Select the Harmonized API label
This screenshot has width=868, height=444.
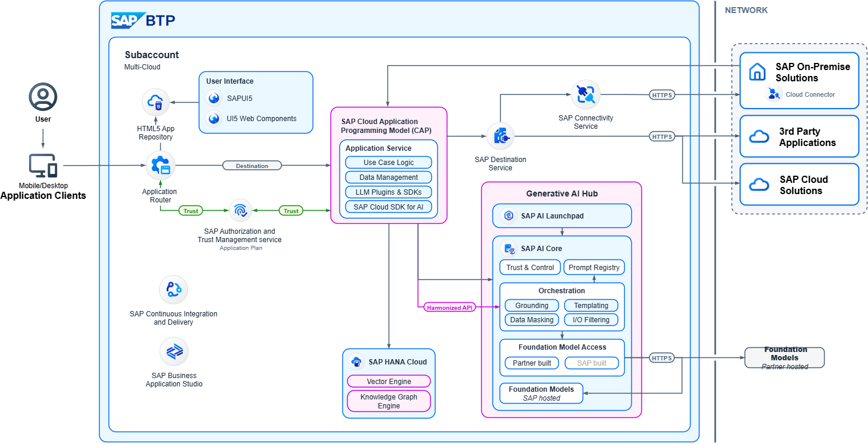[450, 307]
